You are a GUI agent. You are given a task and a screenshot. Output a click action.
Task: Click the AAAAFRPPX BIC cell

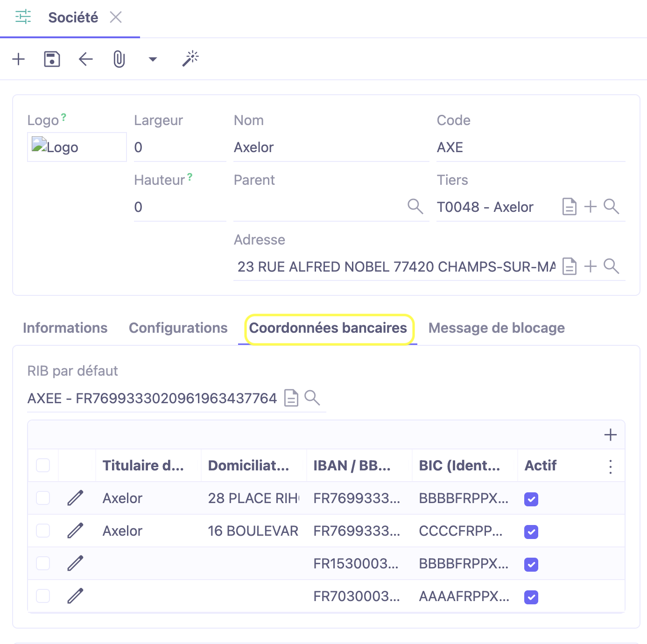(x=465, y=596)
